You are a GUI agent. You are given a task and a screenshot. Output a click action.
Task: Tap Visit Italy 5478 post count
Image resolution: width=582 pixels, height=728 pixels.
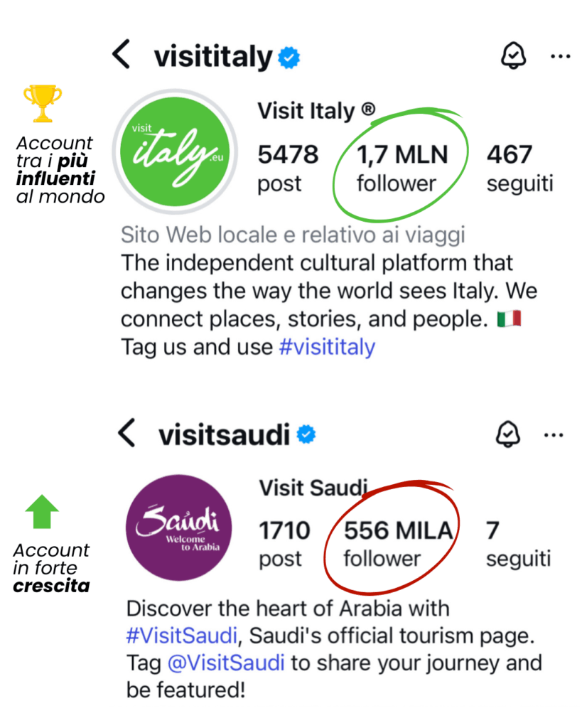point(287,168)
